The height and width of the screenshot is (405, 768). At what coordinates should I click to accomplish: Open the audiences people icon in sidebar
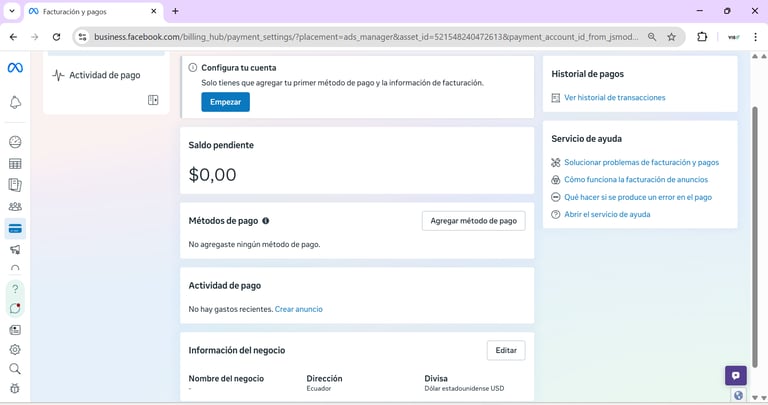click(15, 207)
